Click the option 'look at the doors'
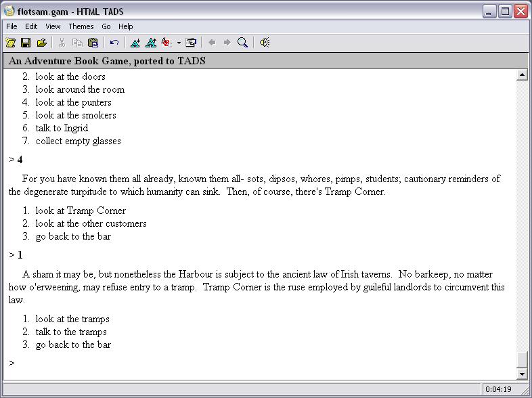The height and width of the screenshot is (398, 532). coord(70,76)
